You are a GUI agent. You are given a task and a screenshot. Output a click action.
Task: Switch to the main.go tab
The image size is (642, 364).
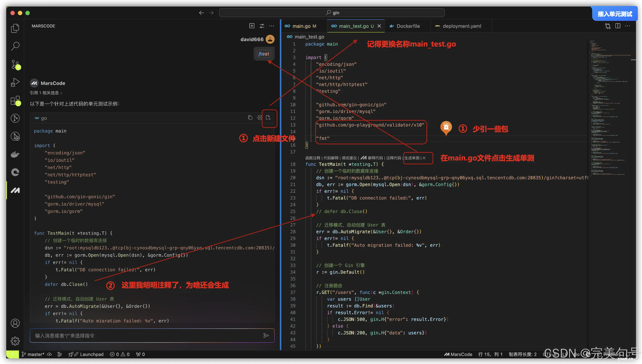[301, 26]
